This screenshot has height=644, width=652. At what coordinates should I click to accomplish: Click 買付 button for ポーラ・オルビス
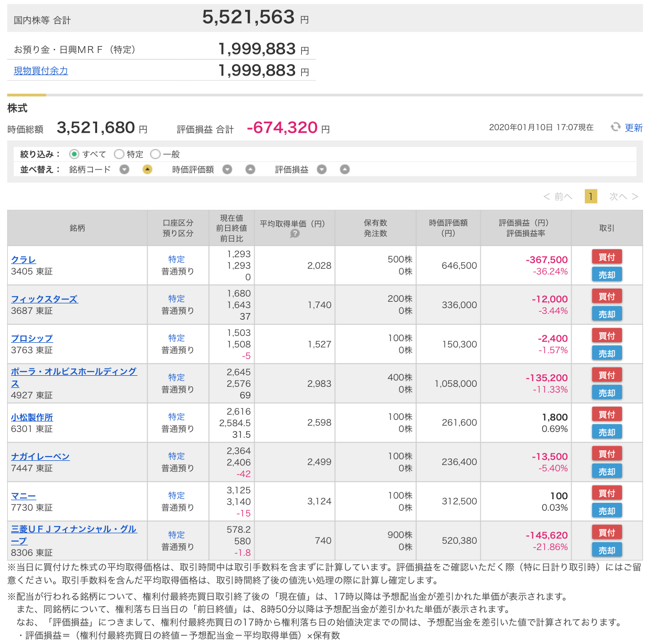[607, 375]
